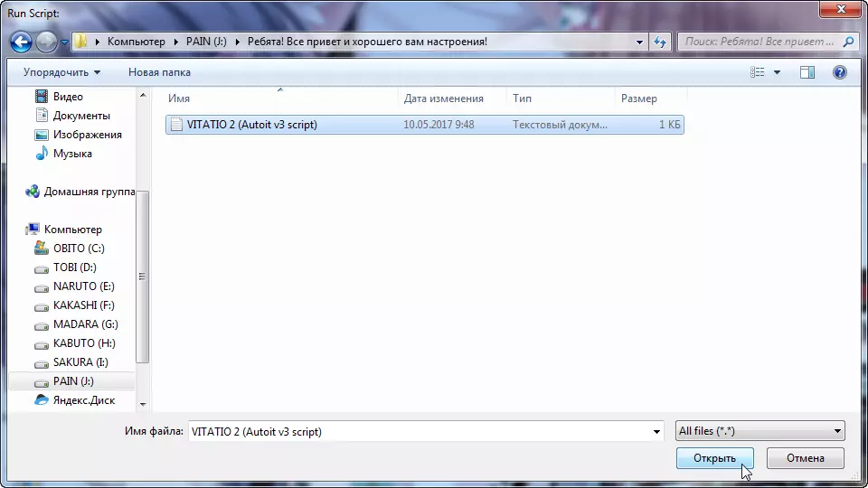Screen dimensions: 868x488
Task: Expand the file name history dropdown
Action: (x=656, y=432)
